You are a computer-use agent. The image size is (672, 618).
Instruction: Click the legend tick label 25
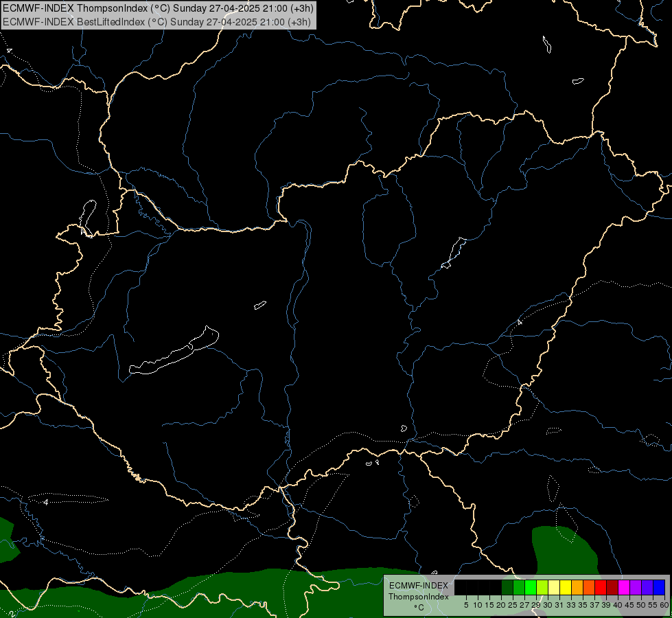point(513,605)
